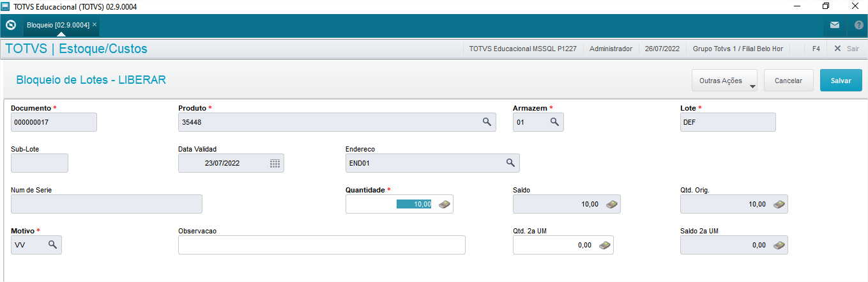Click the Quantidade calculator icon
868x282 pixels.
coord(445,204)
